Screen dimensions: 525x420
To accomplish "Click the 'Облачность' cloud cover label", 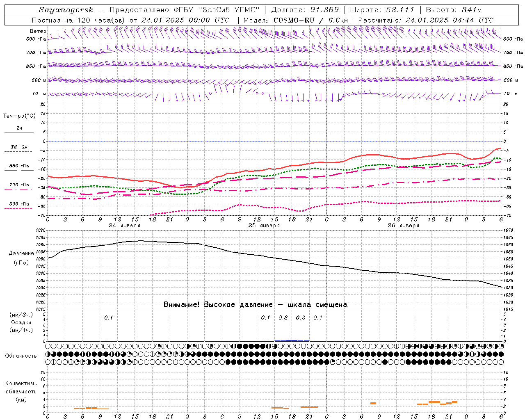I will pos(21,356).
